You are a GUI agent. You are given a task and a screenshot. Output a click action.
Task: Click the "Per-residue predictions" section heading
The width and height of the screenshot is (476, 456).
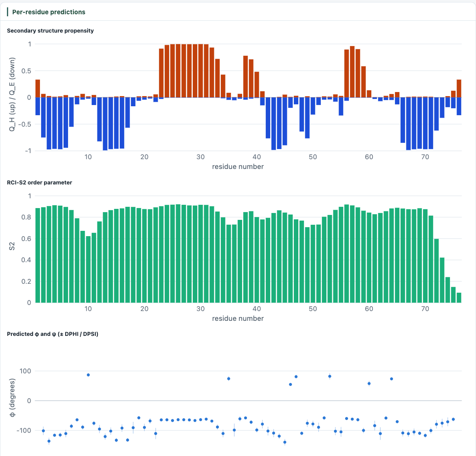click(48, 12)
